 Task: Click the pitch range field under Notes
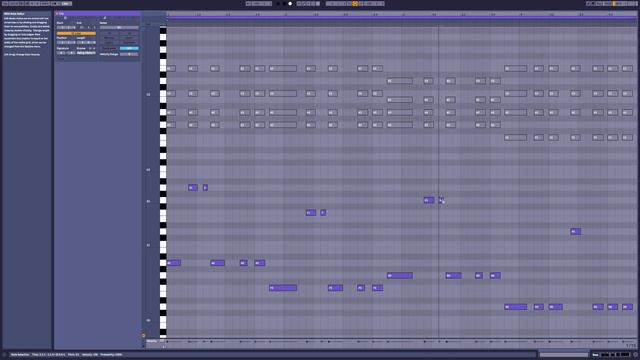coord(119,27)
